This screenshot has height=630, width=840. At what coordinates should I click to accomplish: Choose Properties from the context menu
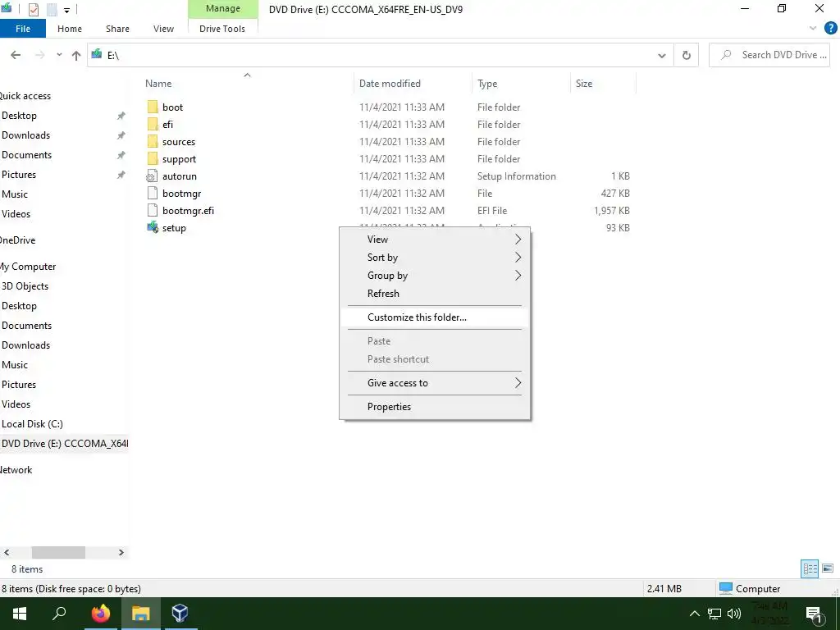pyautogui.click(x=435, y=407)
